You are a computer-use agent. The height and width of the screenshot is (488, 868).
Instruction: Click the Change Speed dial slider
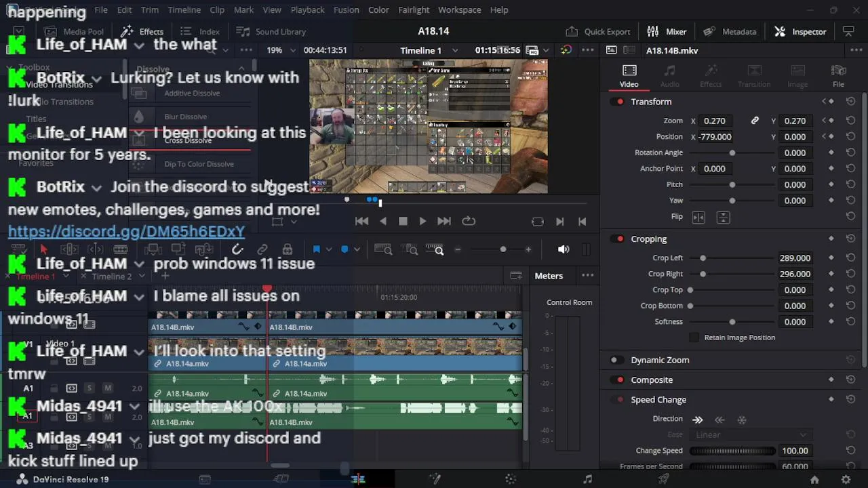(x=732, y=451)
